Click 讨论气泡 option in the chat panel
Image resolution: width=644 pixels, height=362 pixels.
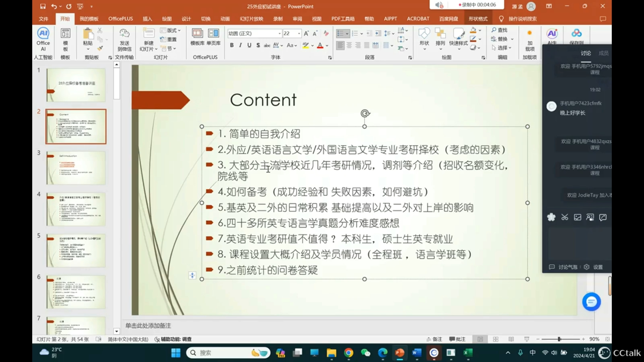pyautogui.click(x=563, y=267)
